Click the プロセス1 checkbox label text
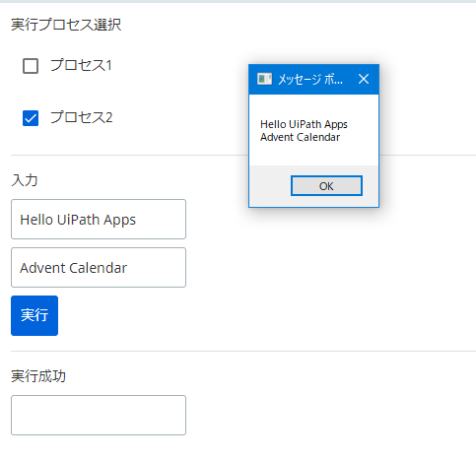 click(x=81, y=65)
